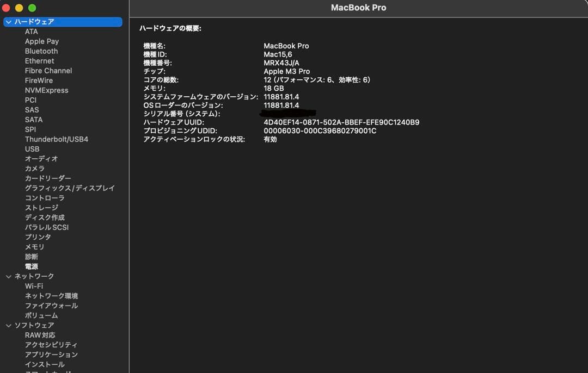Open the ストレージ entry

[41, 208]
